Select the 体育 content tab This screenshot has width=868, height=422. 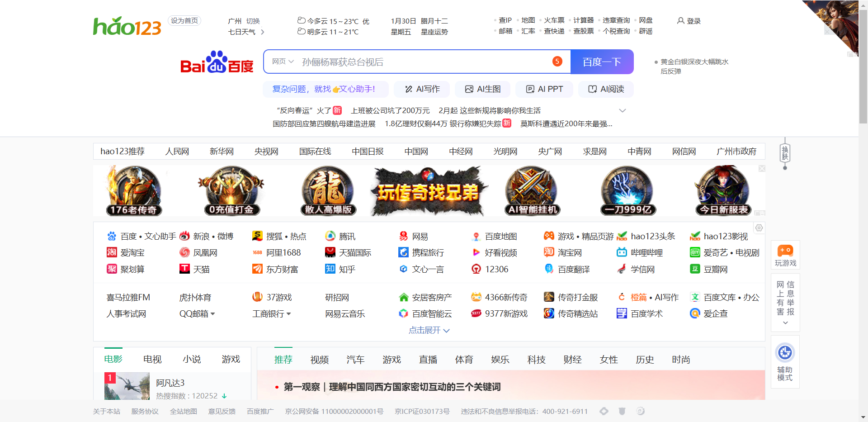[464, 359]
